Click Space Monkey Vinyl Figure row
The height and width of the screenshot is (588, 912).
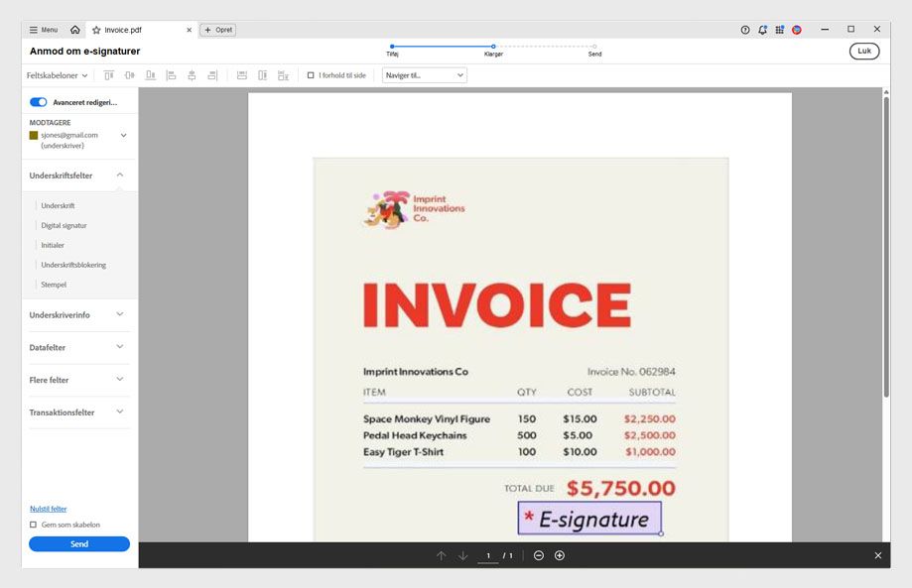(x=519, y=418)
